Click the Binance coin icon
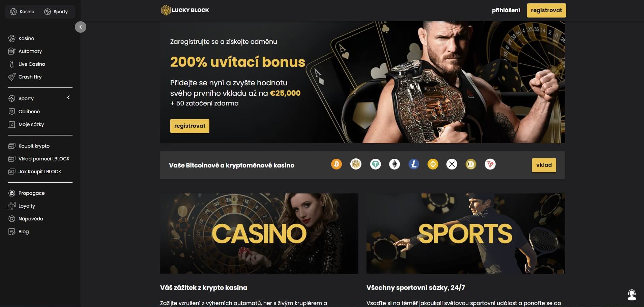644x307 pixels. click(x=433, y=164)
